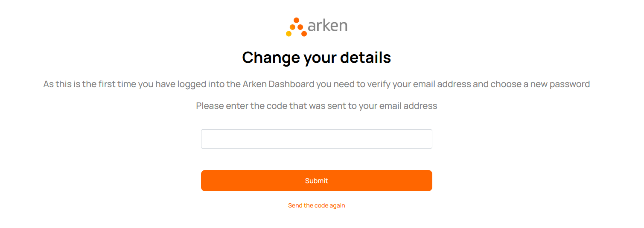Click the word "Change" in the heading
Screen dimensions: 644x228
(271, 57)
